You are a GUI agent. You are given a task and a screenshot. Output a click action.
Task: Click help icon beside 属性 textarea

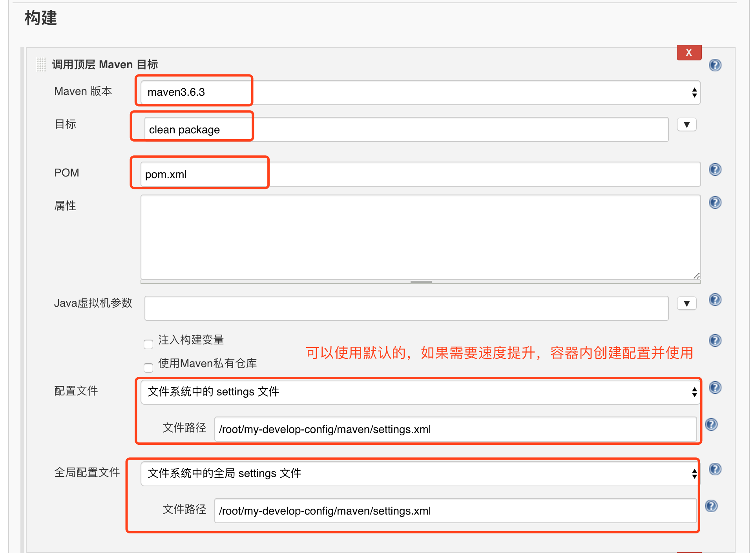click(x=715, y=202)
